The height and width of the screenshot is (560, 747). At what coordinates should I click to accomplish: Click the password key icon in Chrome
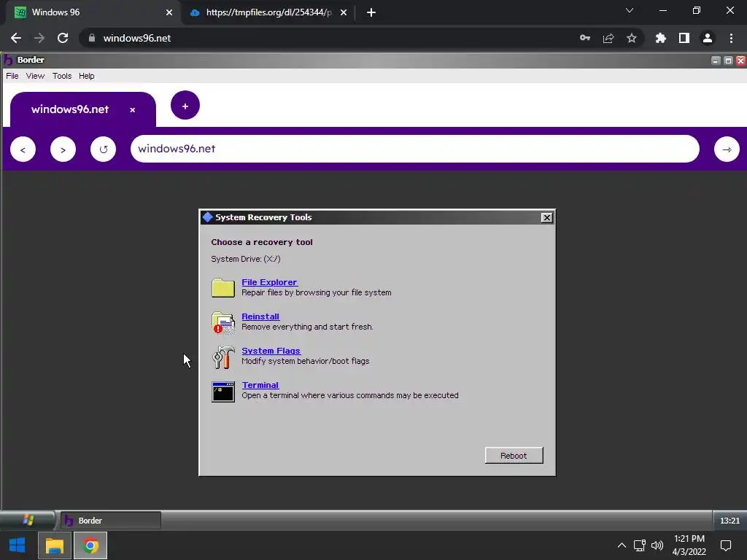pos(585,38)
